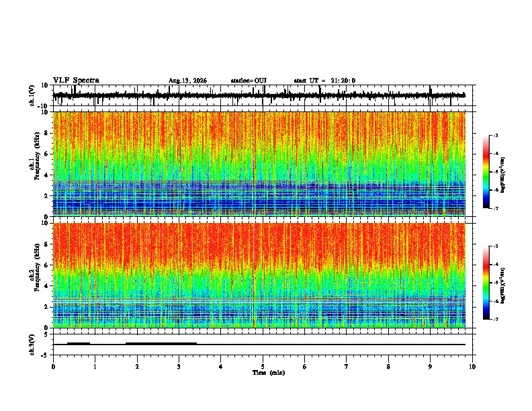Click the '1' tick label on the Time axis
The height and width of the screenshot is (411, 532).
coord(95,367)
